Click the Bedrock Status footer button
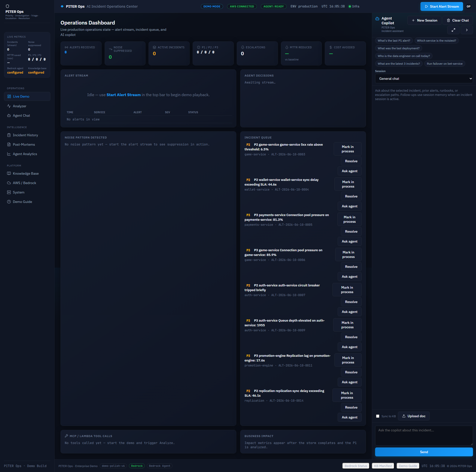This screenshot has height=472, width=476. (356, 466)
